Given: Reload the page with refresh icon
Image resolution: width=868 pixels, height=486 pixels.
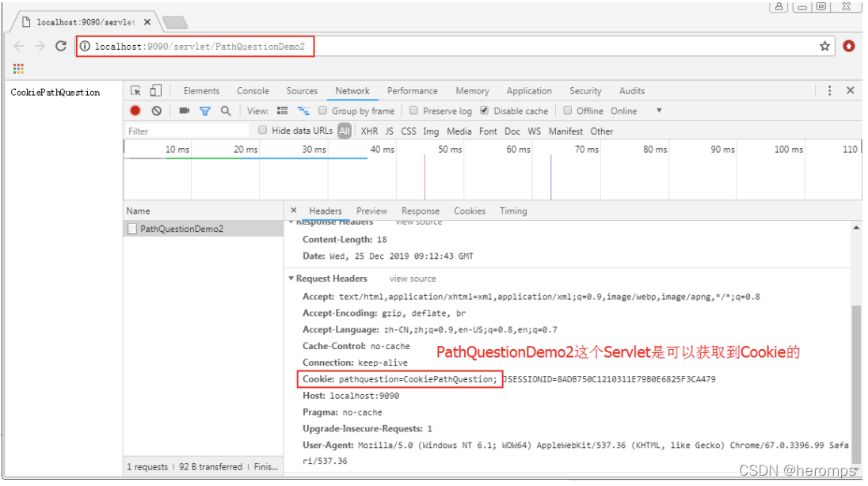Looking at the screenshot, I should coord(61,46).
